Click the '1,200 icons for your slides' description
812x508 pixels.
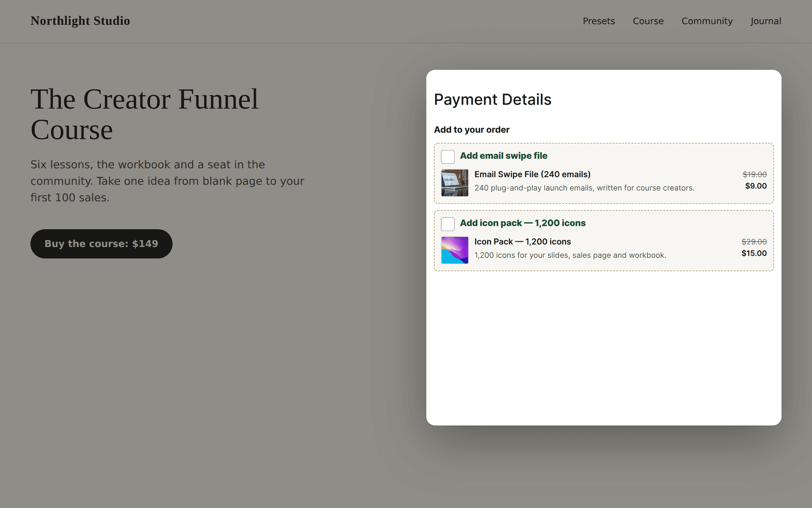point(570,255)
